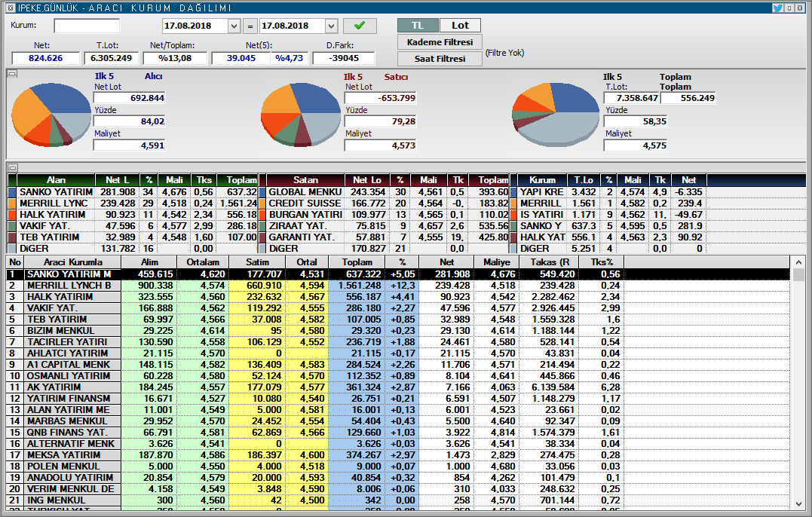Image resolution: width=812 pixels, height=517 pixels.
Task: Click the Net/Toplam value %13,08
Action: (x=175, y=58)
